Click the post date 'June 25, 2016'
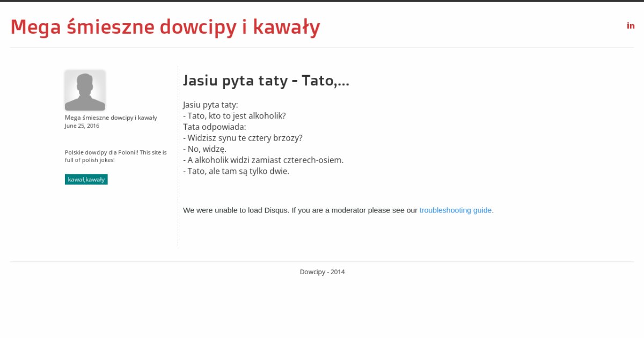 82,126
